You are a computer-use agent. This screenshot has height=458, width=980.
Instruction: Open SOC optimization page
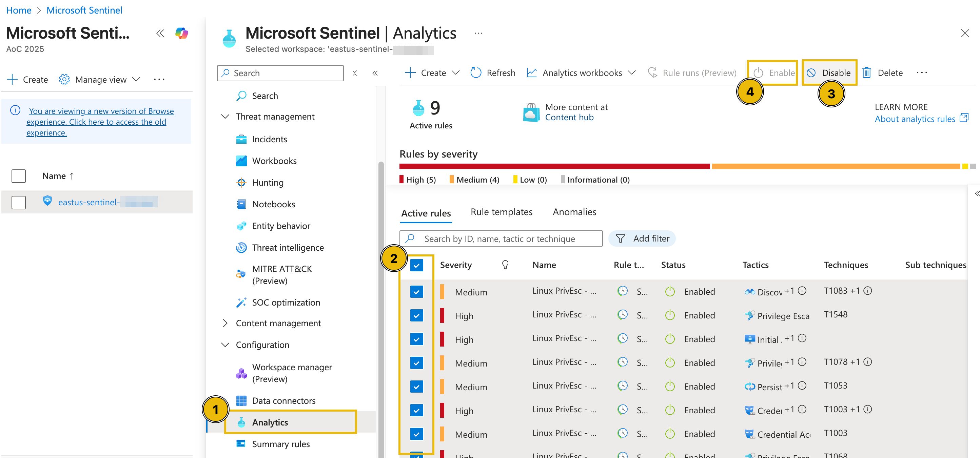pyautogui.click(x=286, y=302)
